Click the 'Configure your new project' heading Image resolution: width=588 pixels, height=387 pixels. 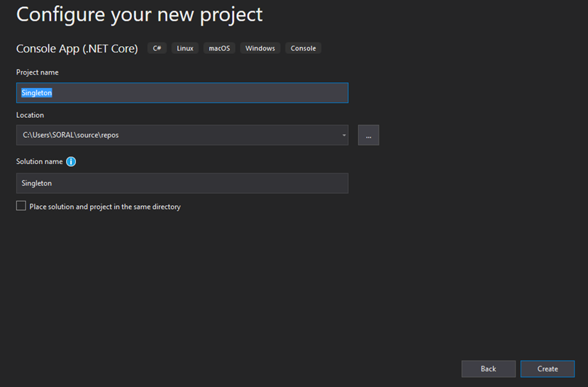pos(139,15)
